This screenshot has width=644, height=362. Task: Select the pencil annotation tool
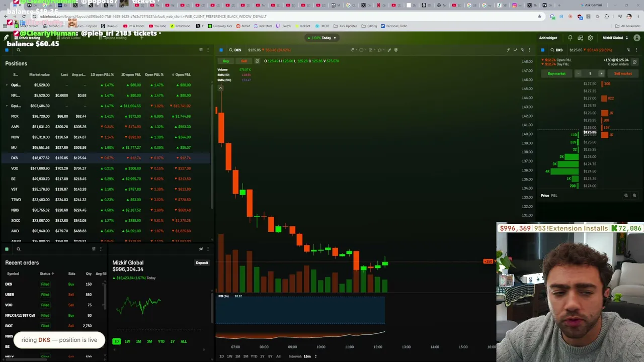[389, 50]
